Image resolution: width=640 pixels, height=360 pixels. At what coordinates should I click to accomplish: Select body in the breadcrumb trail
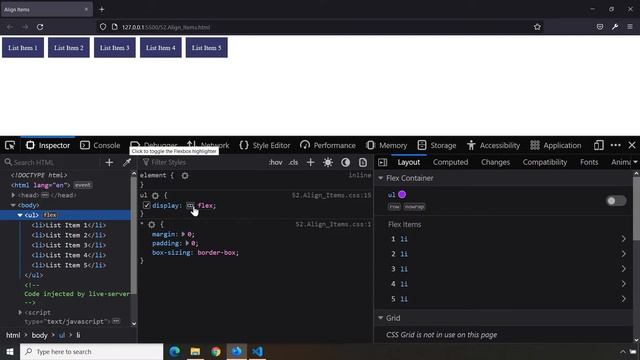pos(40,335)
